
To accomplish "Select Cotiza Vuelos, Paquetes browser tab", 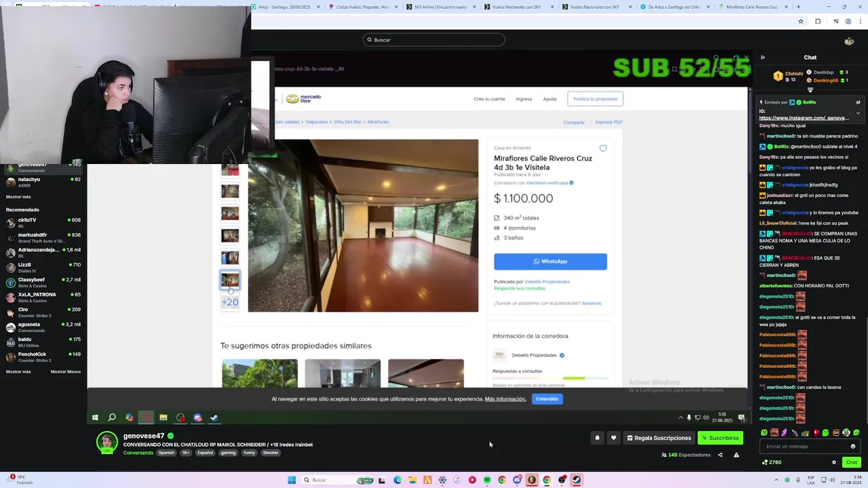I will click(362, 7).
